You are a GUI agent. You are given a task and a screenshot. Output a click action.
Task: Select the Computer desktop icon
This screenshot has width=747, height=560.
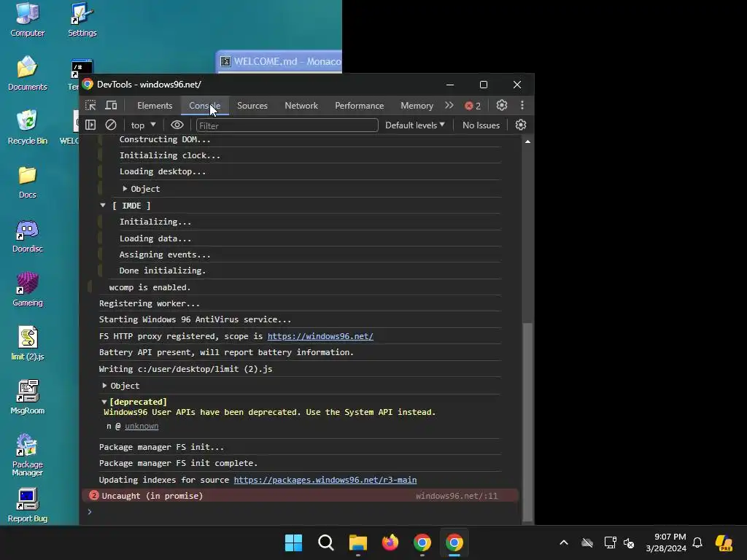coord(27,20)
